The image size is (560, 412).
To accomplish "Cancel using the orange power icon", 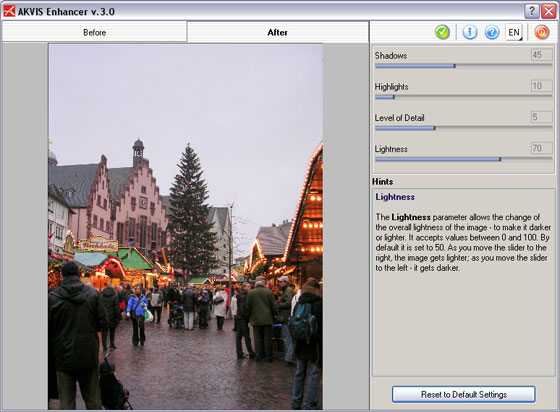I will (x=542, y=32).
